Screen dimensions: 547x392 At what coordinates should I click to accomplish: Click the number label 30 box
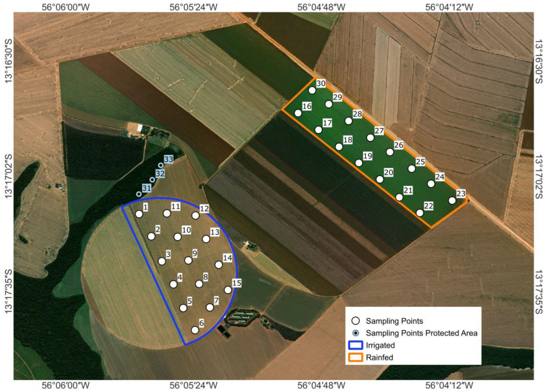coord(321,84)
